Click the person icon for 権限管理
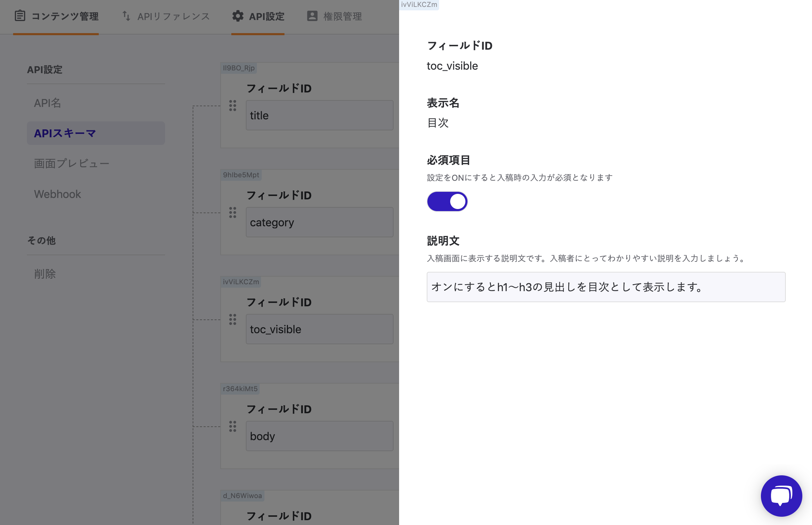The height and width of the screenshot is (525, 812). [x=312, y=16]
